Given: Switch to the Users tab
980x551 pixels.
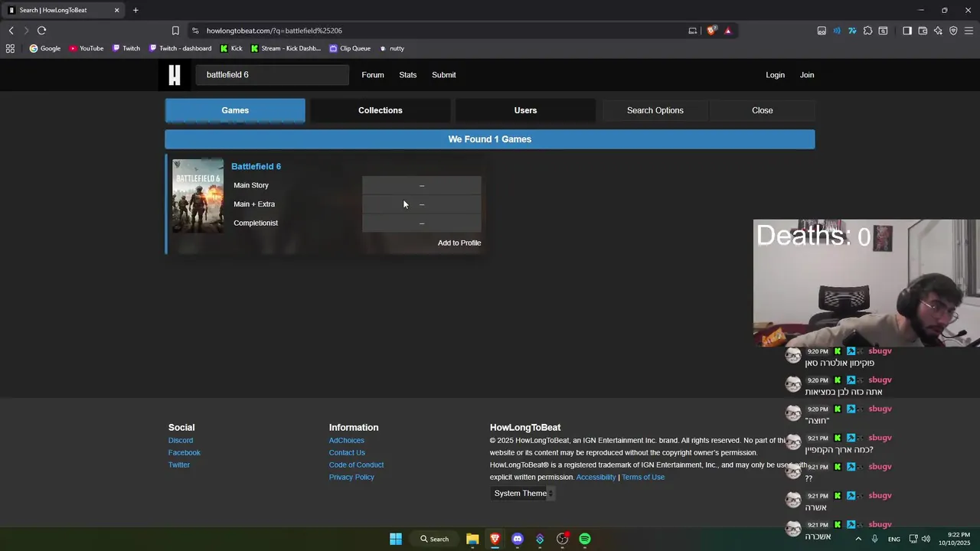Looking at the screenshot, I should [525, 110].
